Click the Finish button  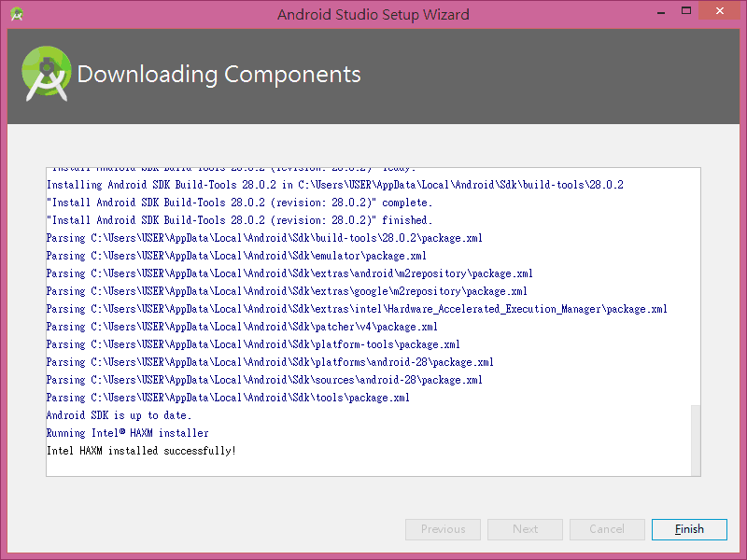click(689, 529)
